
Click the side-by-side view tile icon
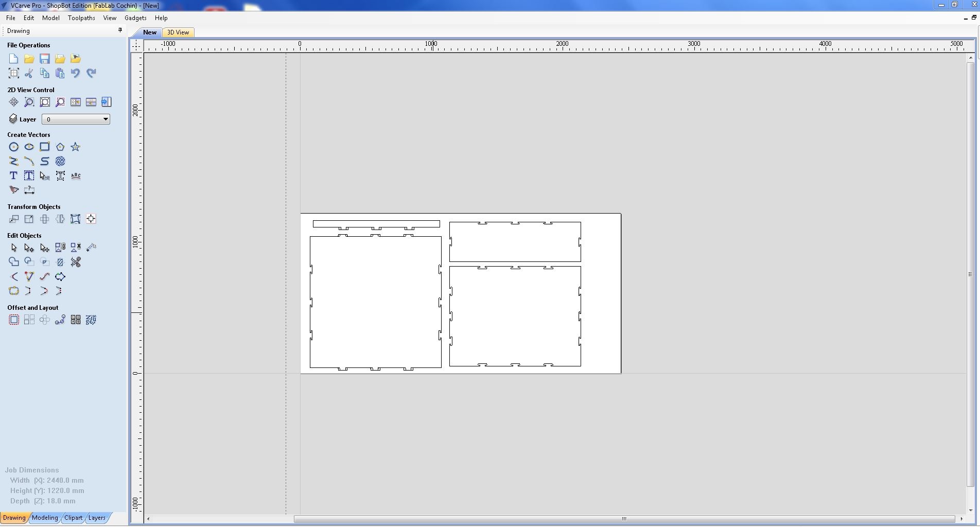click(76, 102)
